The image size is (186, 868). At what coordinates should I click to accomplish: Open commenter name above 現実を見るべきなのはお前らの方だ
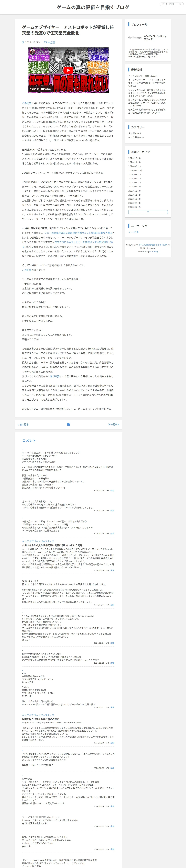tap(38, 715)
